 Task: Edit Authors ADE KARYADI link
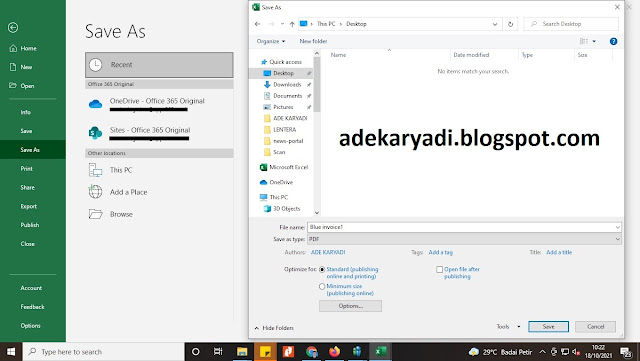coord(328,252)
